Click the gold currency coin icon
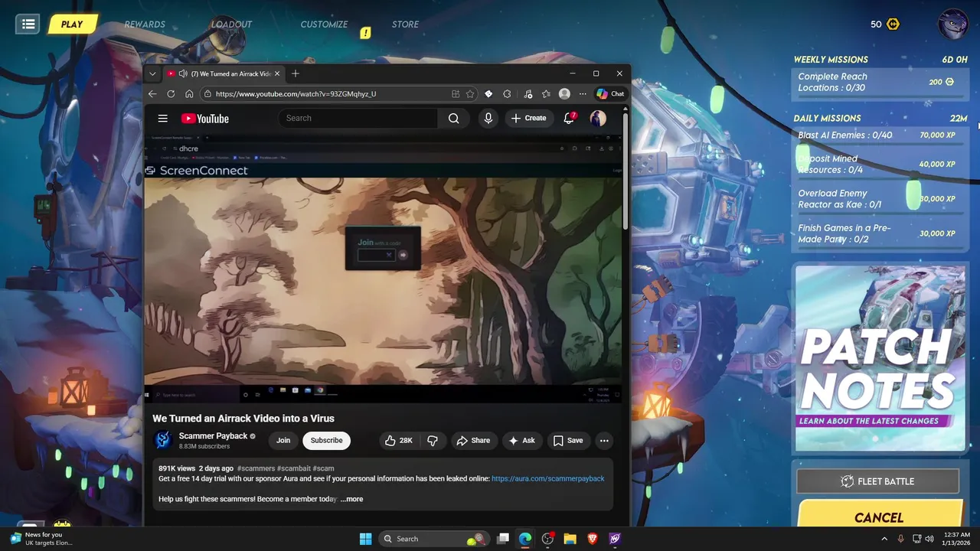The height and width of the screenshot is (551, 980). [893, 24]
